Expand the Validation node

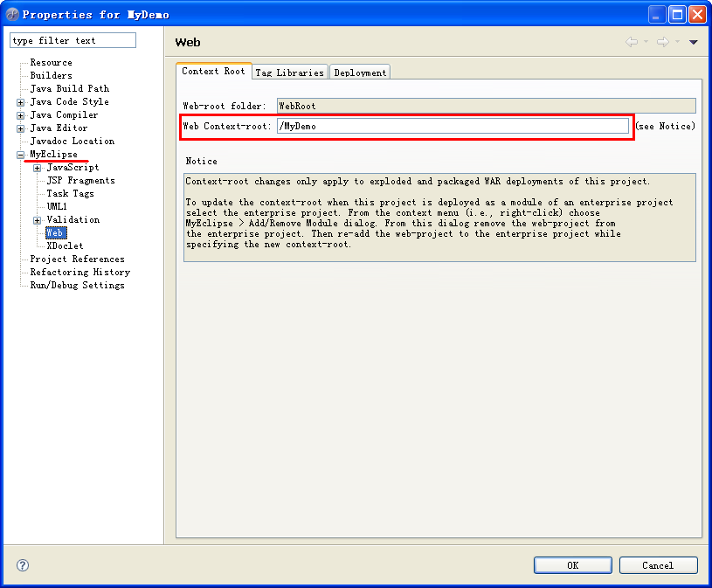click(38, 221)
